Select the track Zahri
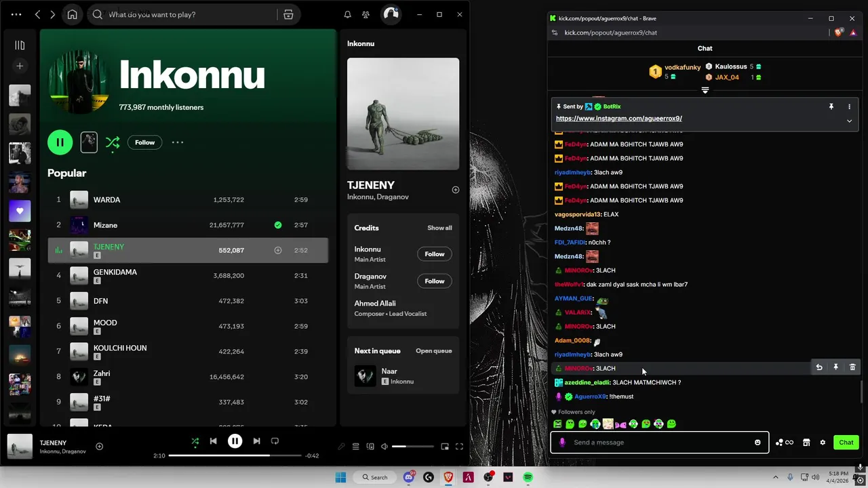 188,377
